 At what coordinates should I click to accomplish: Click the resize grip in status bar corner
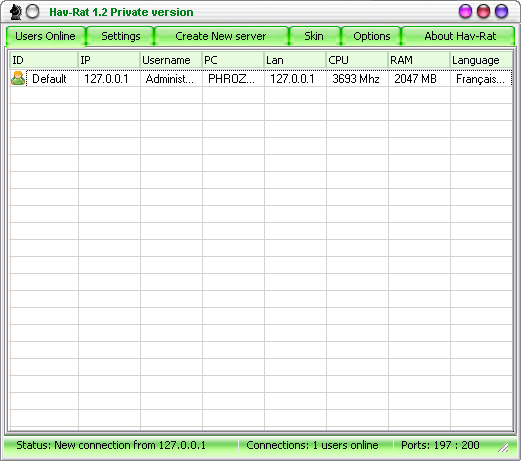click(503, 447)
